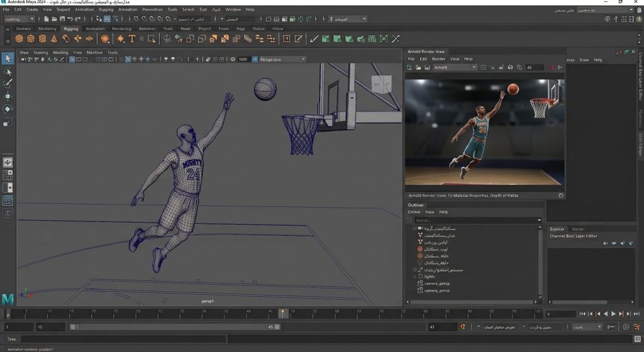Expand the skeleton joint node in Outliner
Viewport: 644px width, 352px height.
[x=414, y=270]
